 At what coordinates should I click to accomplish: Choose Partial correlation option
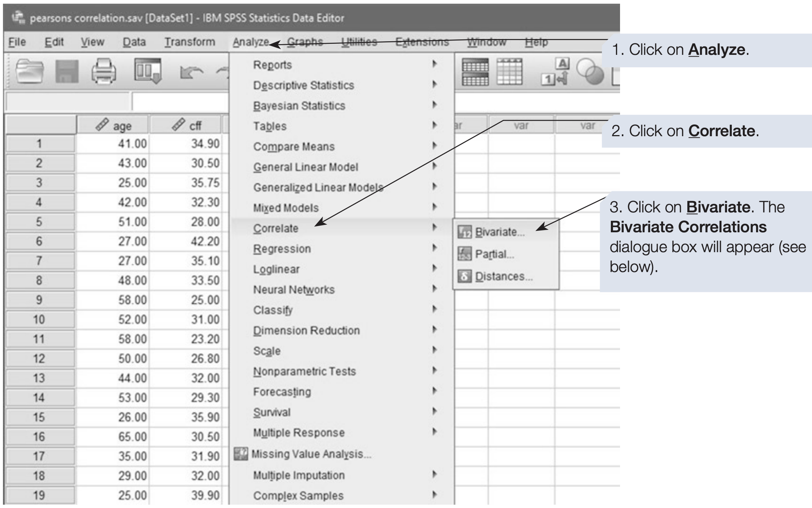coord(494,254)
